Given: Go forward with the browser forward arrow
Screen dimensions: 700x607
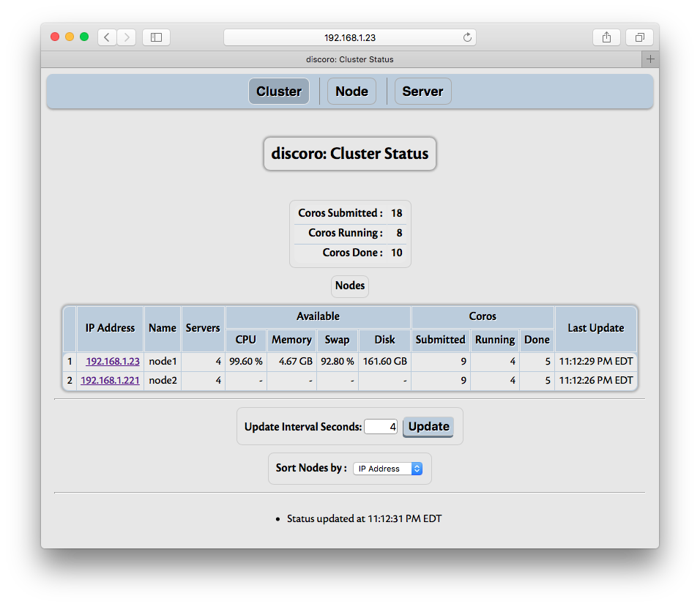Looking at the screenshot, I should [x=127, y=37].
